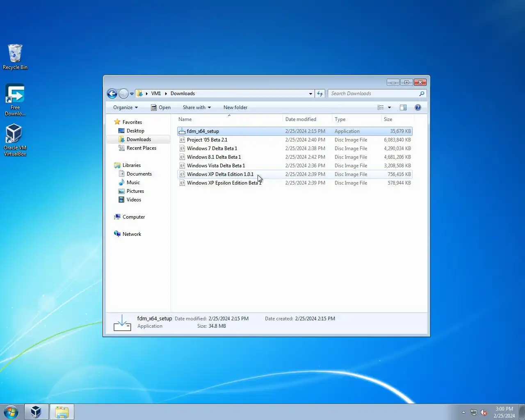Open the recent pages dropdown arrow
The image size is (525, 420).
click(132, 94)
